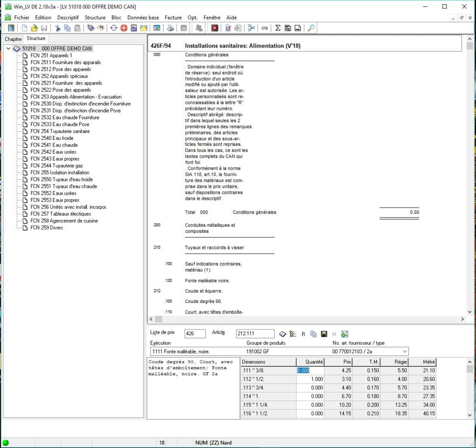Click the scissors cut icon

click(x=58, y=28)
